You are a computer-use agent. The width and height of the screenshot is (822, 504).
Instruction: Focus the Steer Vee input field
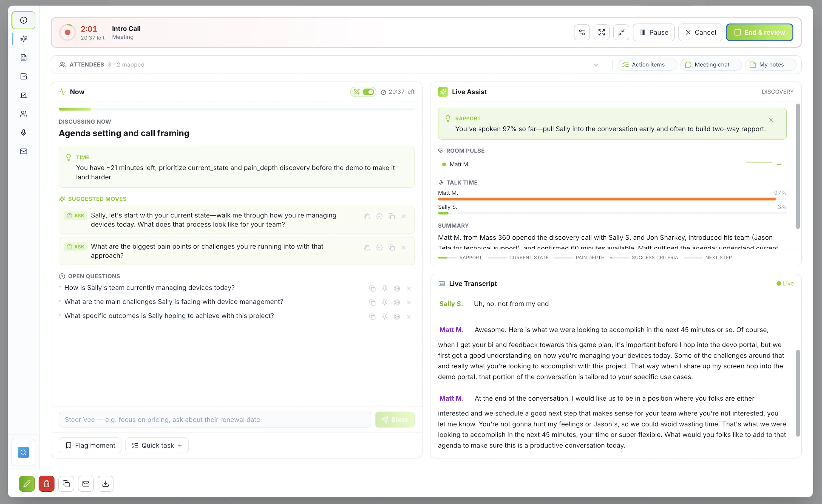[x=215, y=420]
